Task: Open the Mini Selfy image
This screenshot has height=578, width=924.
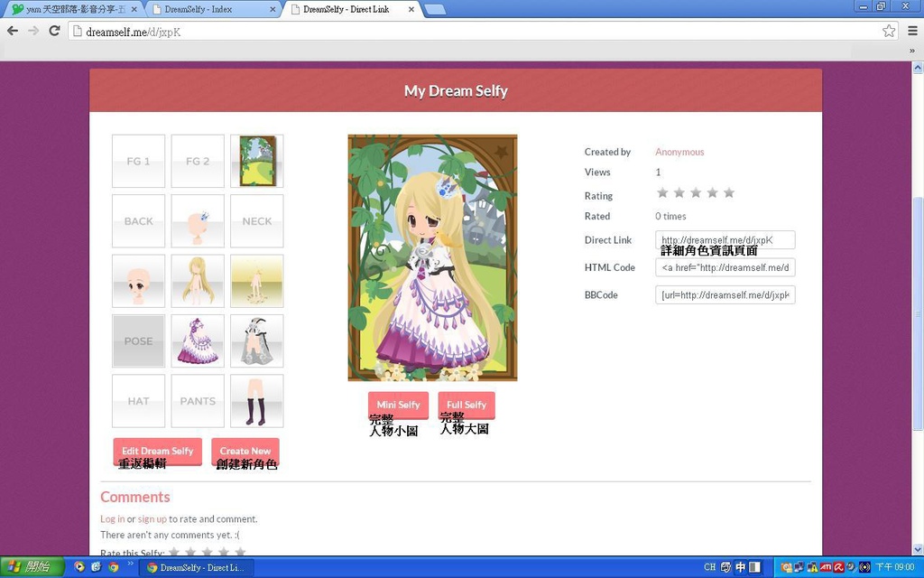Action: point(398,406)
